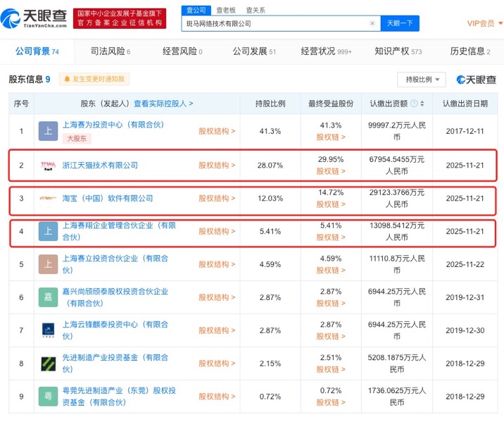504x429 pixels.
Task: Click the company name search input field
Action: pyautogui.click(x=275, y=24)
